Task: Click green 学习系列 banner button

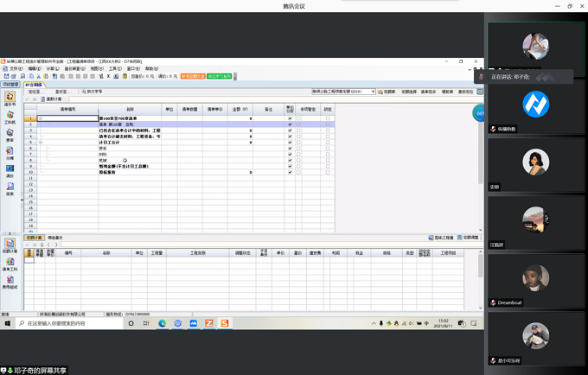Action: [x=220, y=76]
